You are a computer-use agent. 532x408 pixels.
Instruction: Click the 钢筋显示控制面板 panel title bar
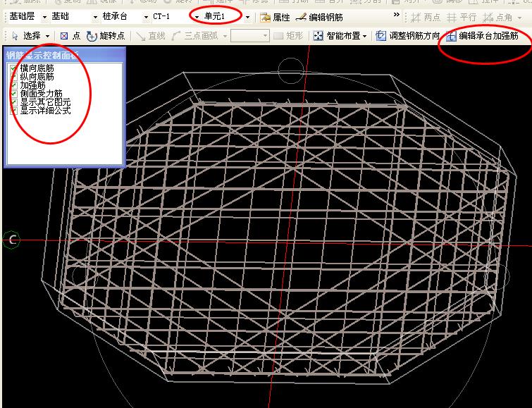pyautogui.click(x=64, y=55)
